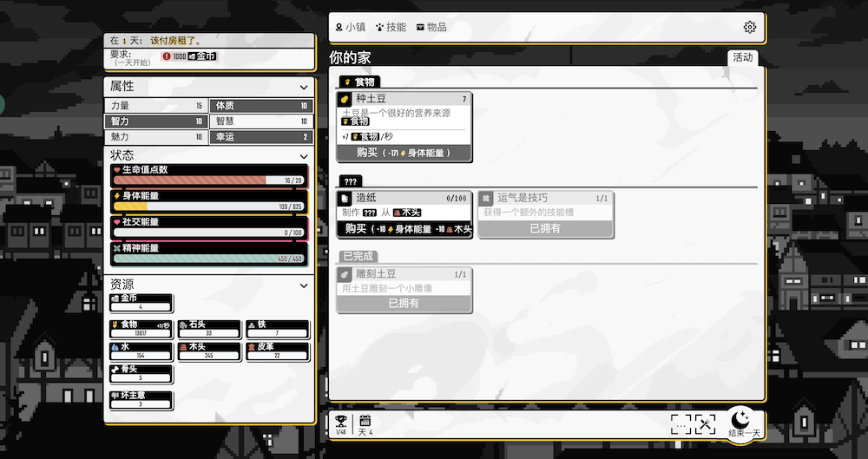Click the trophy achievements icon

pos(341,422)
